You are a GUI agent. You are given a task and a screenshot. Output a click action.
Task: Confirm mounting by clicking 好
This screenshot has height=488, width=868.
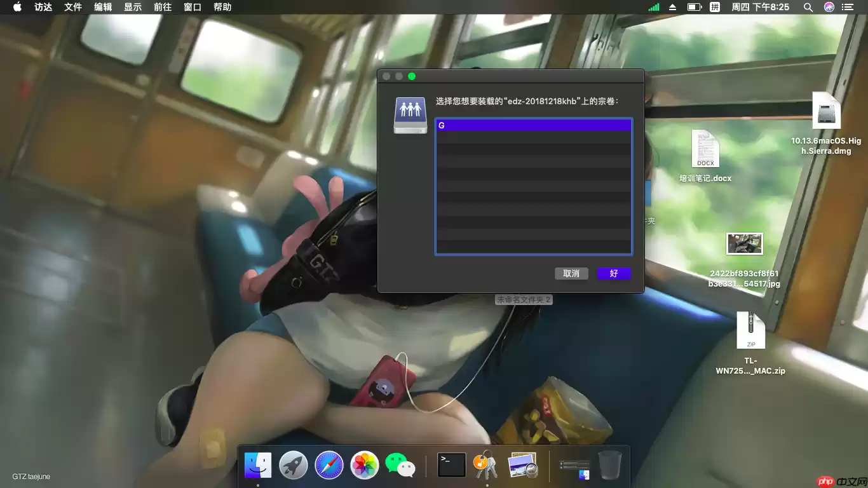(613, 273)
